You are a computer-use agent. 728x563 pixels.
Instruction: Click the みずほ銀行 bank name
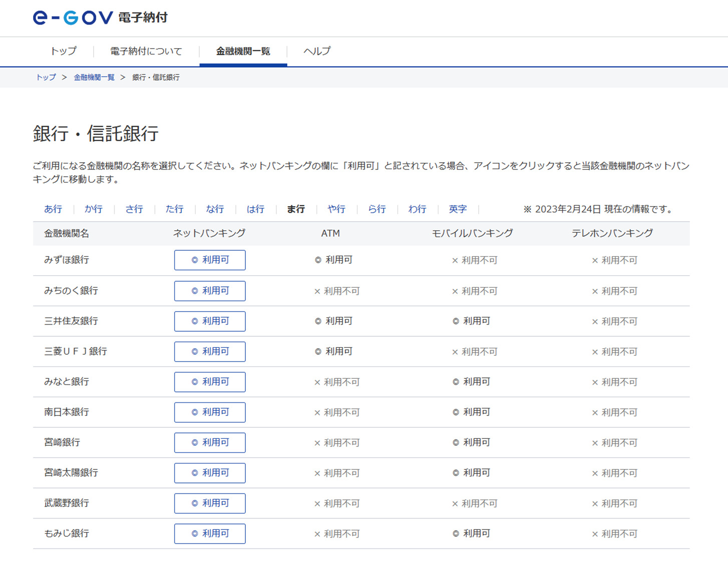click(67, 260)
